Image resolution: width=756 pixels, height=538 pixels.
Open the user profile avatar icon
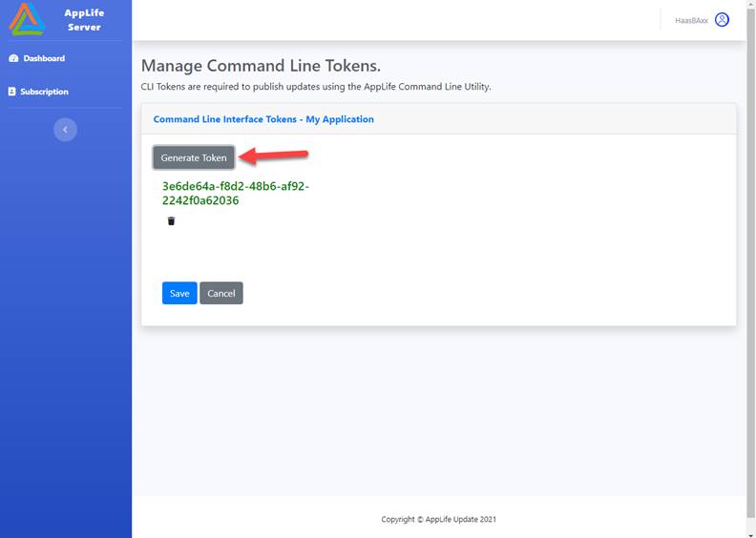pyautogui.click(x=722, y=20)
